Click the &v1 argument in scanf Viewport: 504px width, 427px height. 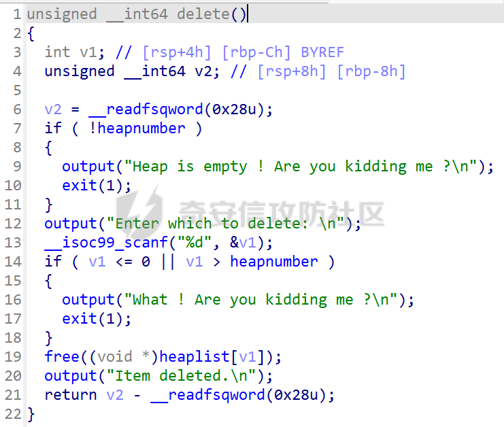(x=243, y=243)
